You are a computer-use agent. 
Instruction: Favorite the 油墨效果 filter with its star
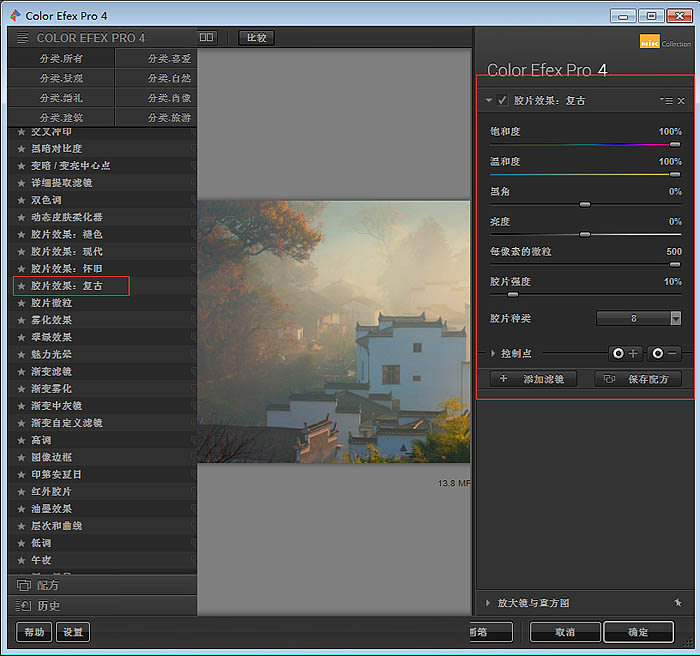tap(21, 509)
